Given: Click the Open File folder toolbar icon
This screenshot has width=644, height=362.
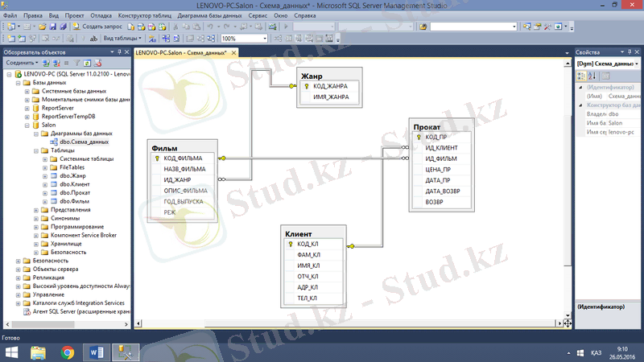Looking at the screenshot, I should tap(43, 27).
